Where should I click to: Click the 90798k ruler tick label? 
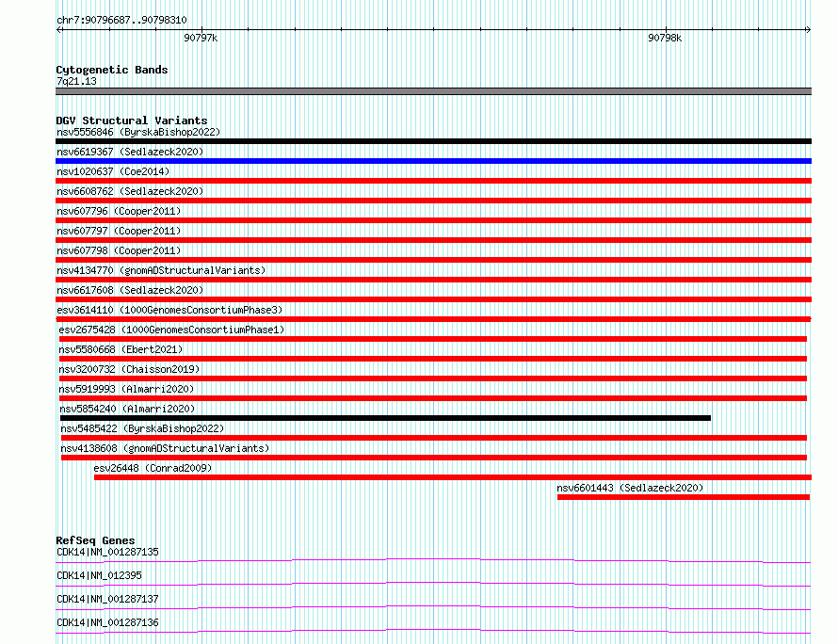coord(665,38)
